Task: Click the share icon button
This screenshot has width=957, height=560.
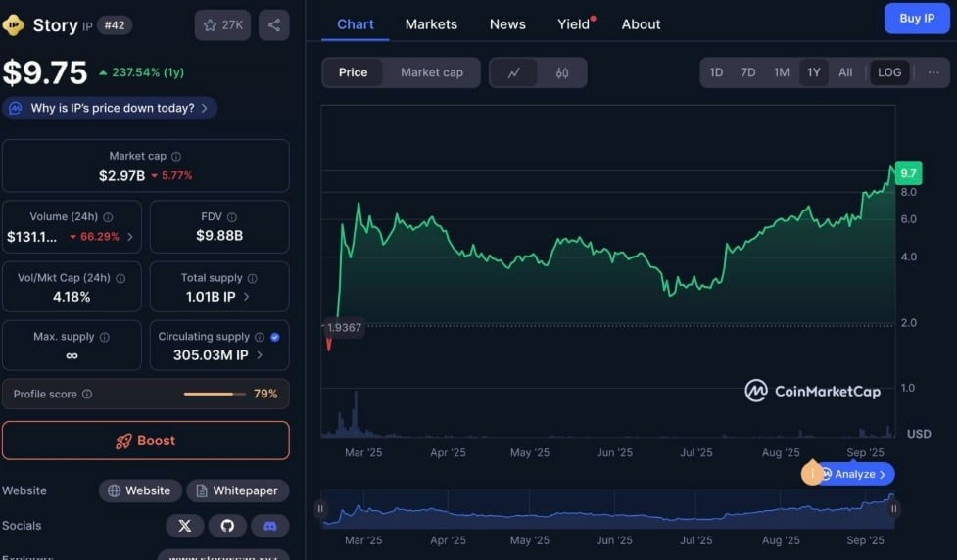Action: tap(274, 25)
